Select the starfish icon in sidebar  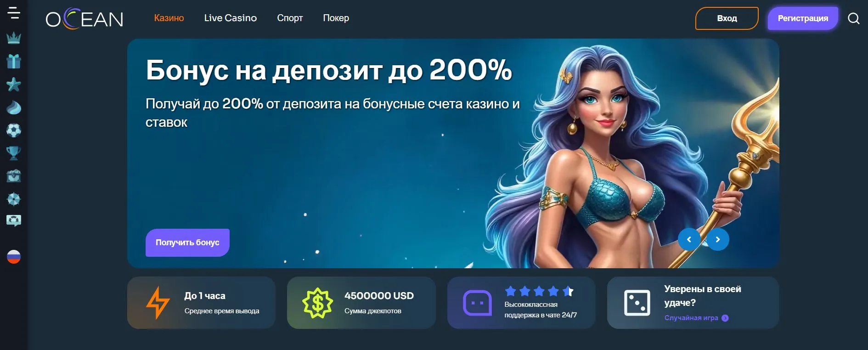[14, 84]
